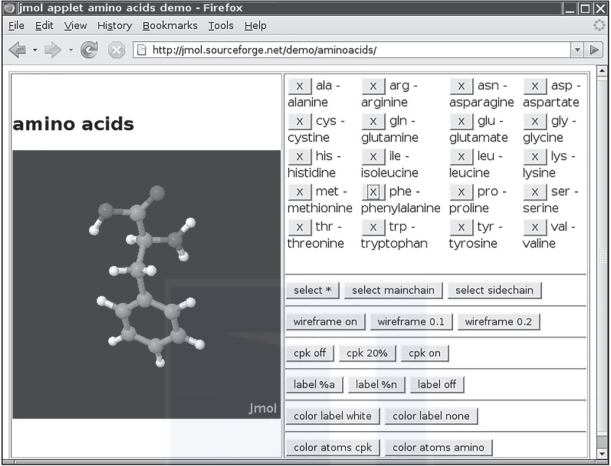
Task: Open the Bookmarks menu
Action: pos(170,26)
